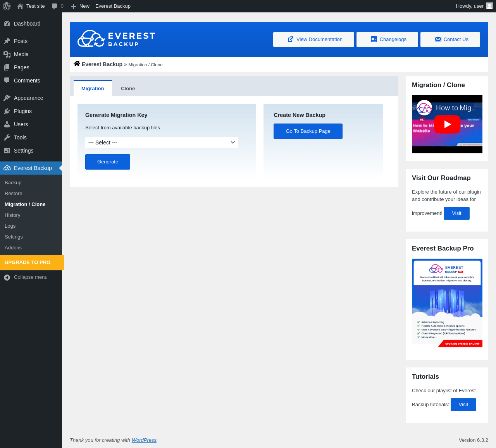
Task: Click the Appearance paintbrush icon
Action: pyautogui.click(x=7, y=98)
